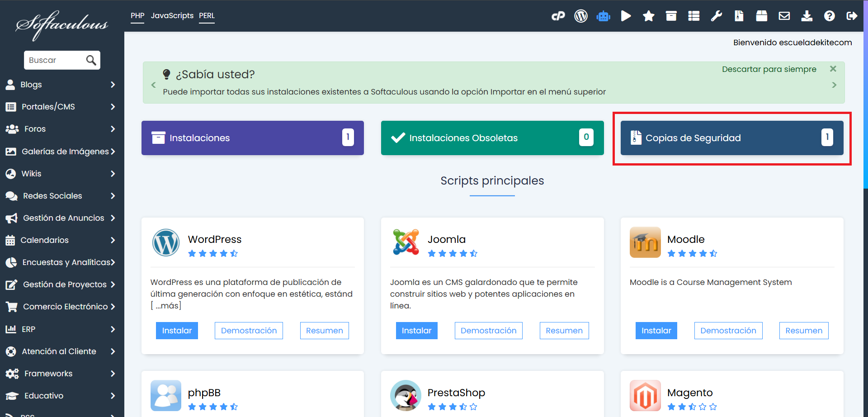
Task: Expand the Portales/CMS category
Action: (62, 107)
